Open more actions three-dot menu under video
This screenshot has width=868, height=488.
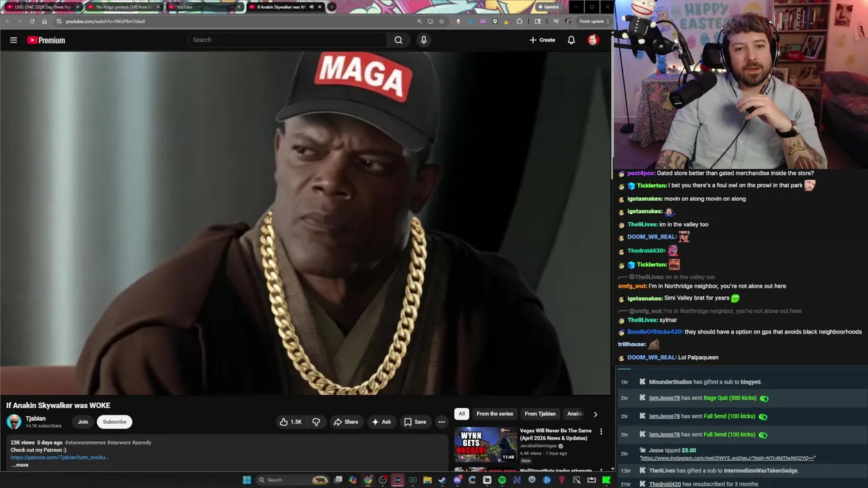point(441,422)
